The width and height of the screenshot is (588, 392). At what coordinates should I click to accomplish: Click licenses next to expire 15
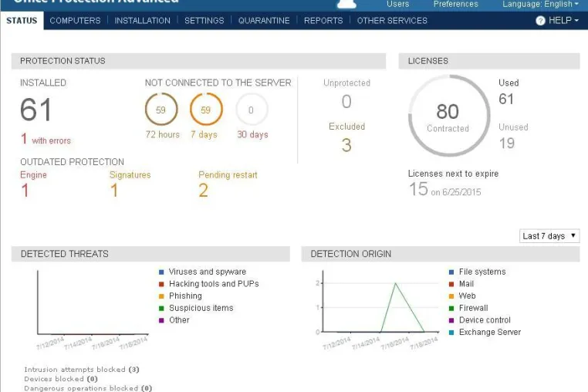point(418,189)
